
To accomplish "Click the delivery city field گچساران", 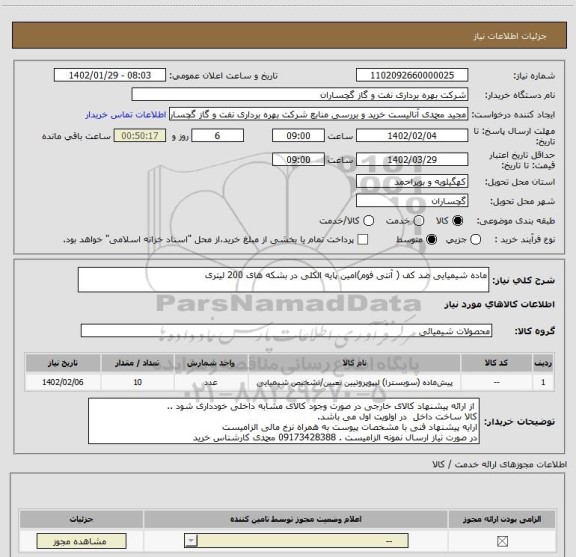I will coord(412,201).
